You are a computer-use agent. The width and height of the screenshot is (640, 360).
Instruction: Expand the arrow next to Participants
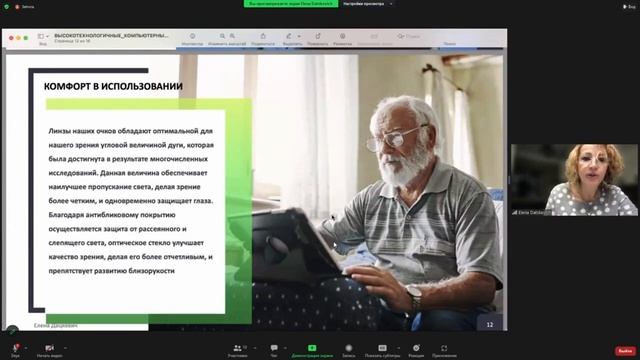click(x=255, y=348)
